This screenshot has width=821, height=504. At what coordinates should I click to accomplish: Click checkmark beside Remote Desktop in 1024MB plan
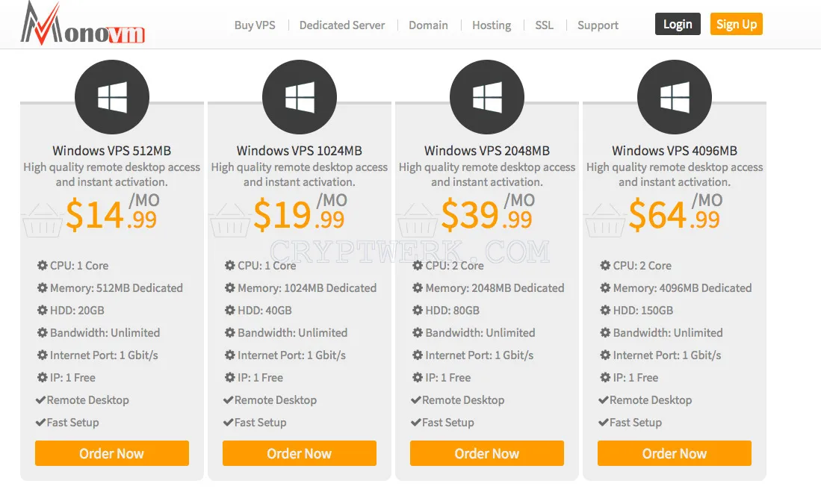coord(229,400)
